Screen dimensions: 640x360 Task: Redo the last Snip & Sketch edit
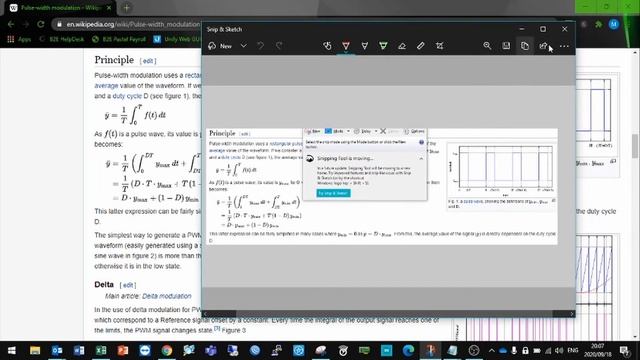point(279,46)
